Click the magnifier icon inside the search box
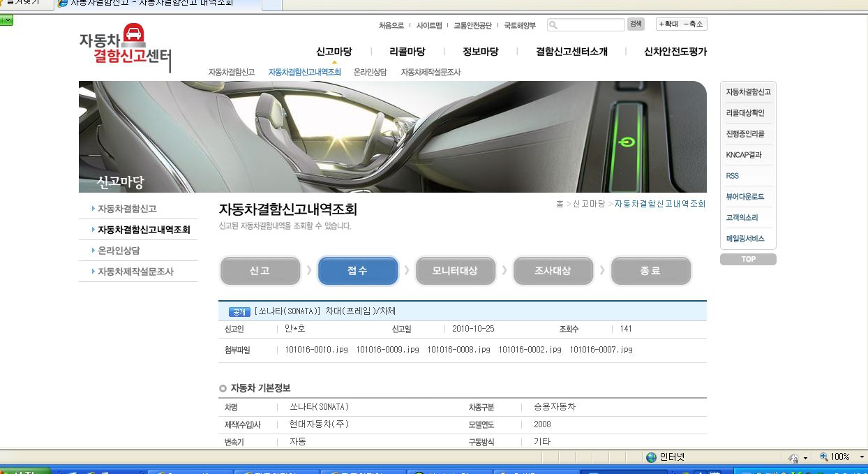868x474 pixels. click(553, 25)
